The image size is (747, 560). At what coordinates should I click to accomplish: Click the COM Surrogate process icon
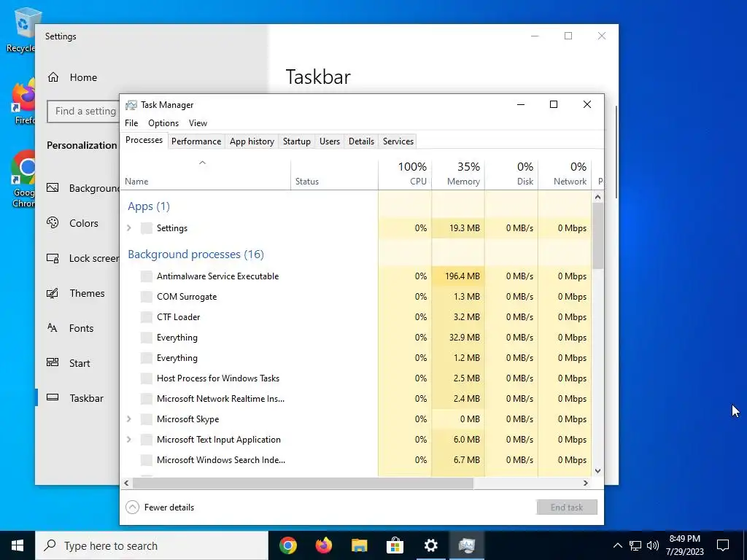click(147, 297)
